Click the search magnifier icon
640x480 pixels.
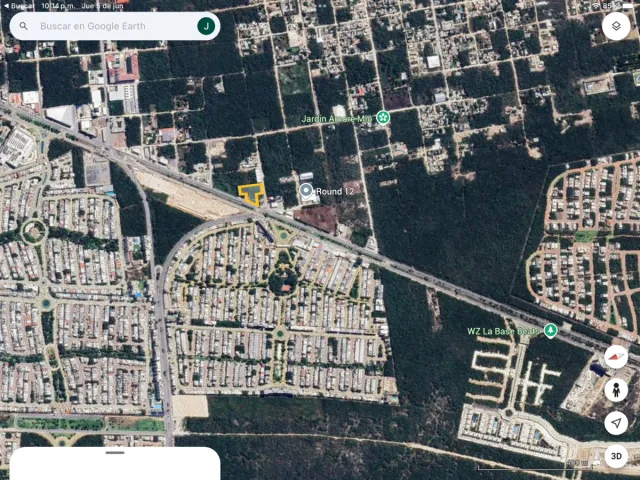24,26
